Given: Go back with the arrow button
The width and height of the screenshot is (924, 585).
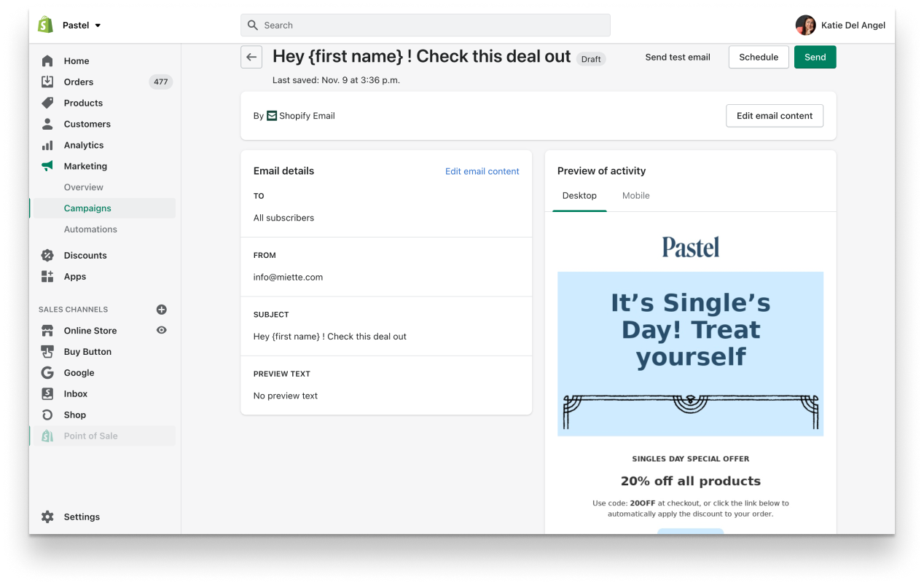Looking at the screenshot, I should click(x=251, y=57).
